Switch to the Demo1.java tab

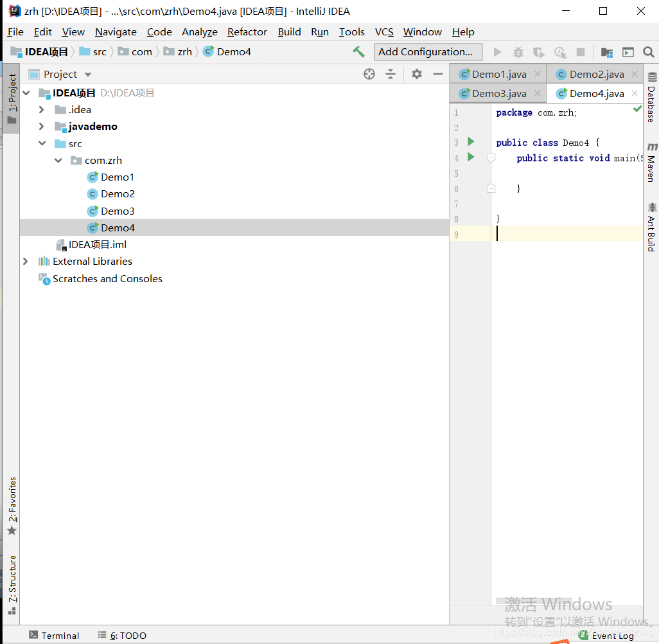(x=499, y=75)
